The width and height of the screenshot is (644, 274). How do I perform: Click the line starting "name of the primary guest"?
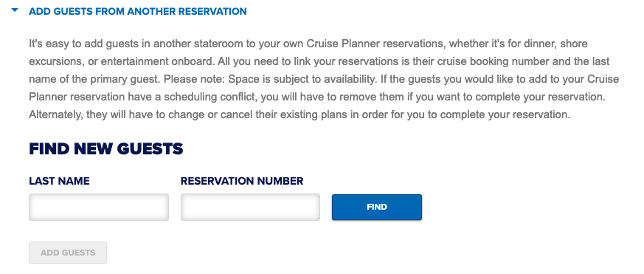324,80
